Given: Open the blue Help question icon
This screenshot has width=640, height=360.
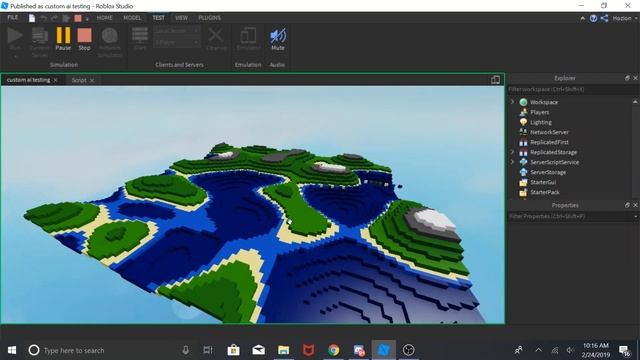Looking at the screenshot, I should point(593,18).
